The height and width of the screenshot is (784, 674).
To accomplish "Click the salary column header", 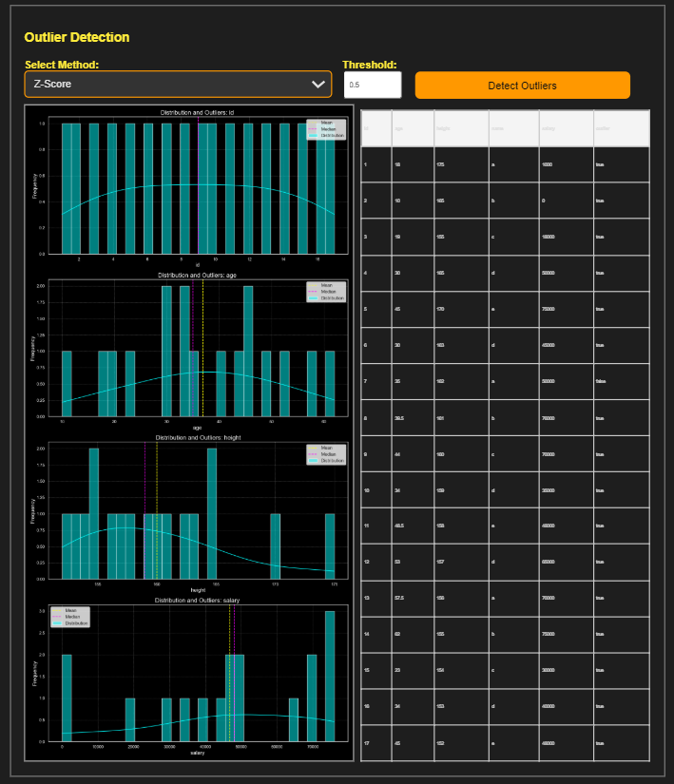I will click(566, 128).
